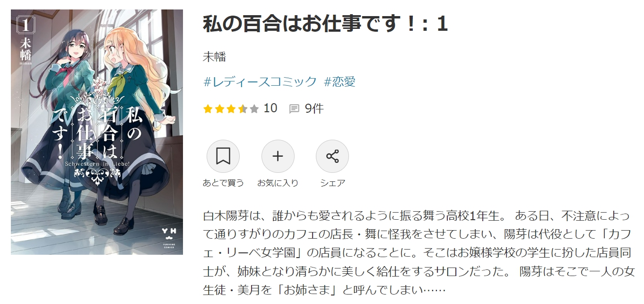Viewport: 644px width, 304px height.
Task: Click the お気に入り label
Action: click(x=278, y=183)
